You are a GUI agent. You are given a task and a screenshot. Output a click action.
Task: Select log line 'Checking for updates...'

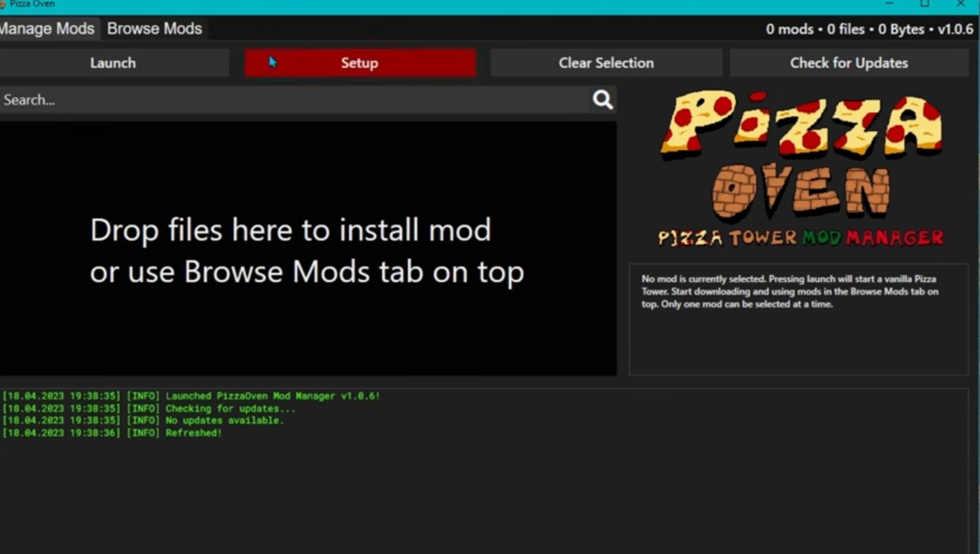(x=149, y=409)
